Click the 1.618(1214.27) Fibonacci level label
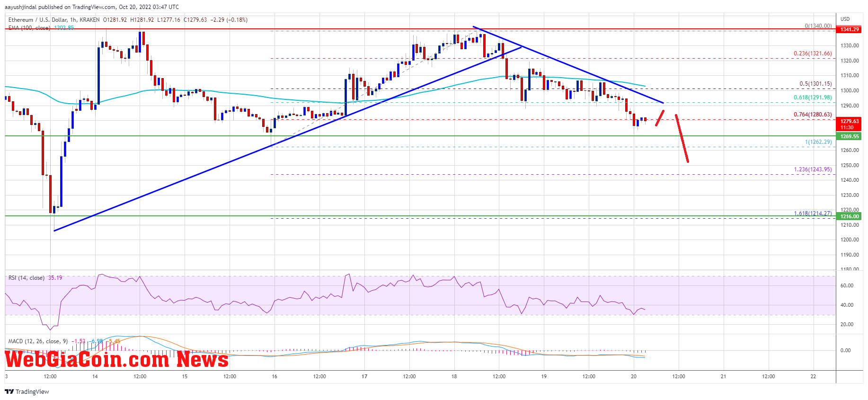 coord(813,213)
